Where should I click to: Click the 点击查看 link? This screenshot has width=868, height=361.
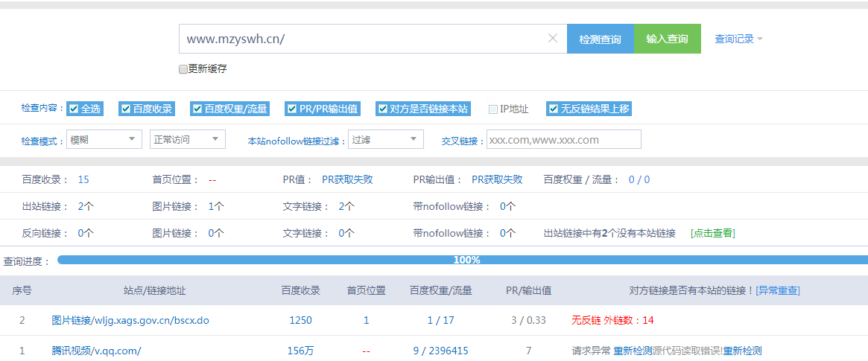(x=712, y=233)
